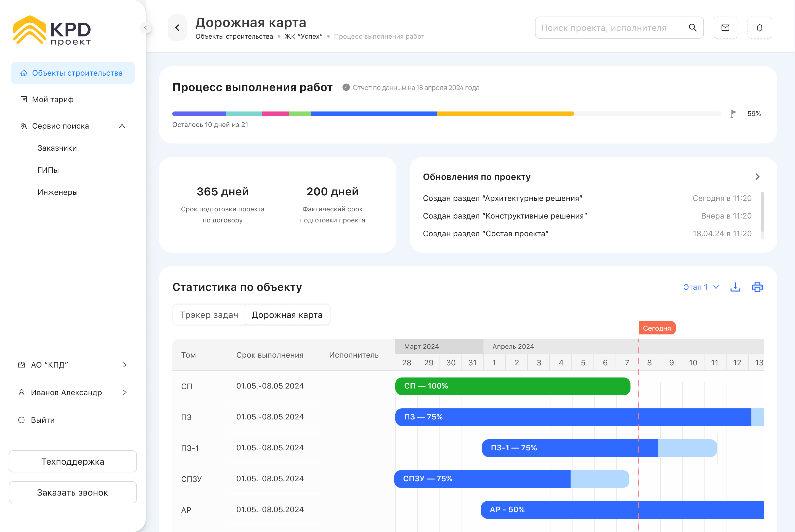Print the statistics via printer icon
The image size is (795, 532).
[x=757, y=287]
